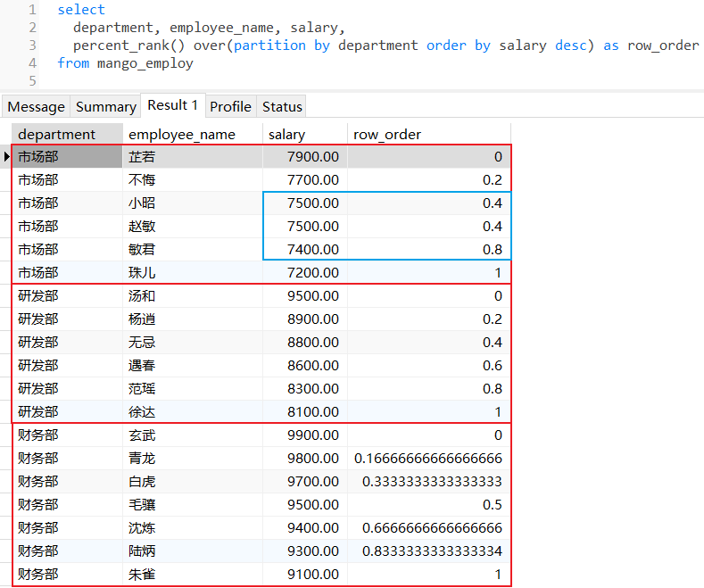Select row_order cell 0.8 in 敏君 row
Screen dimensions: 704x588
click(x=429, y=250)
